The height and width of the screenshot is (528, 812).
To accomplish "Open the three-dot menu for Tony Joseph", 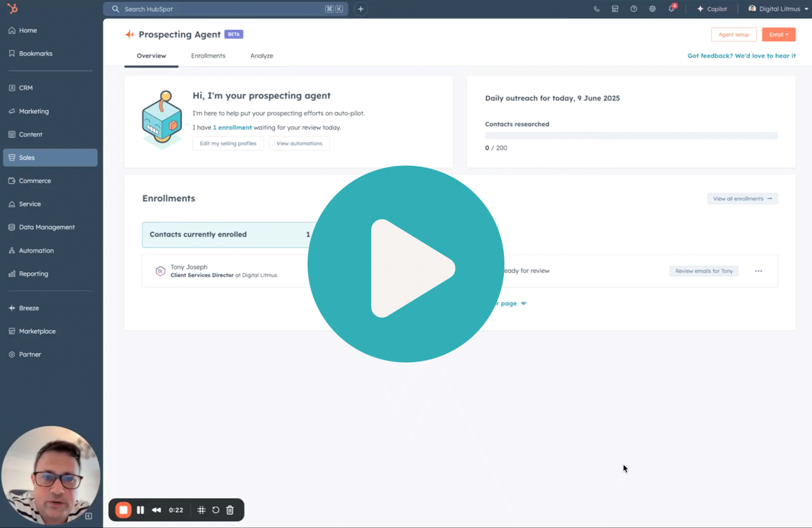I will 758,271.
